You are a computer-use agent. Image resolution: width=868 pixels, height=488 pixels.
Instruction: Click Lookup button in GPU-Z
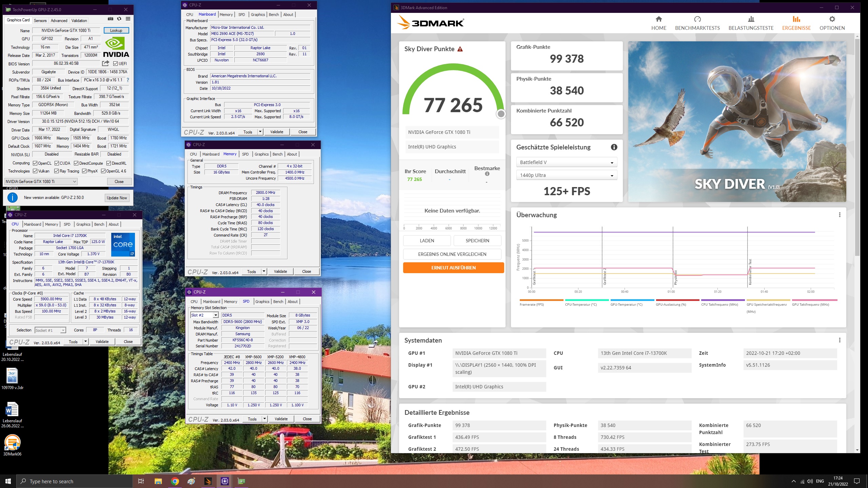116,30
